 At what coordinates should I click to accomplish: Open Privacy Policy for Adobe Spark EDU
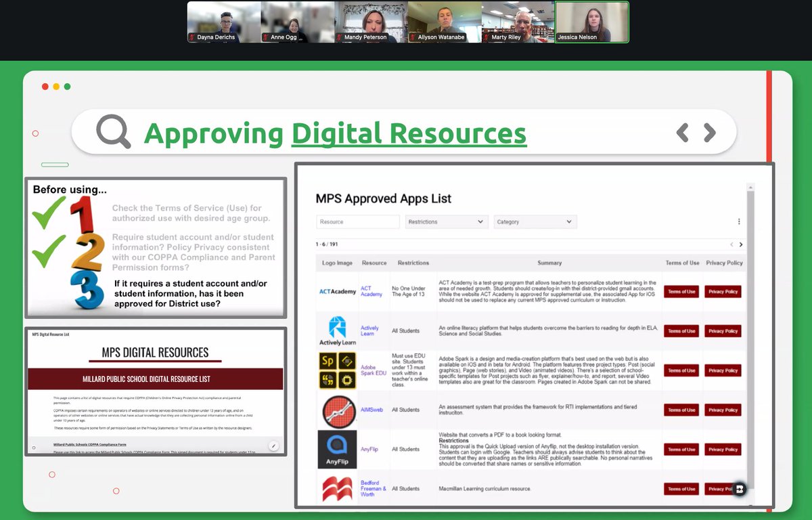pos(723,370)
